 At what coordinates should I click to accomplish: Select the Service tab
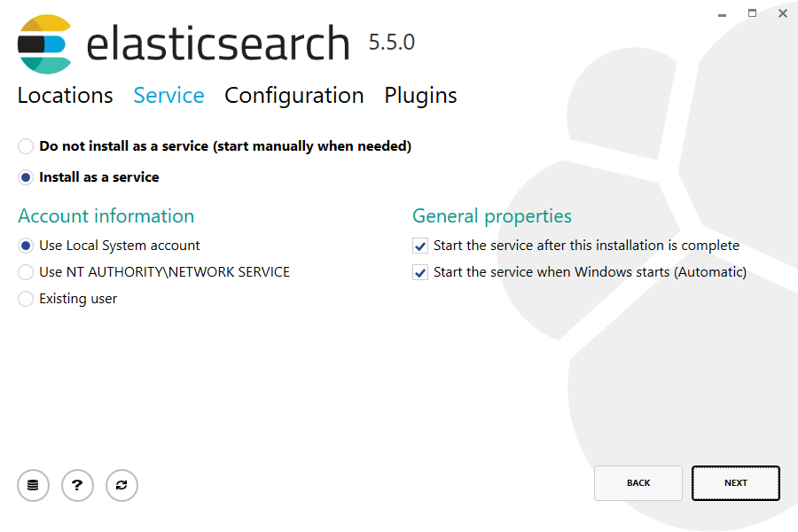pyautogui.click(x=168, y=96)
